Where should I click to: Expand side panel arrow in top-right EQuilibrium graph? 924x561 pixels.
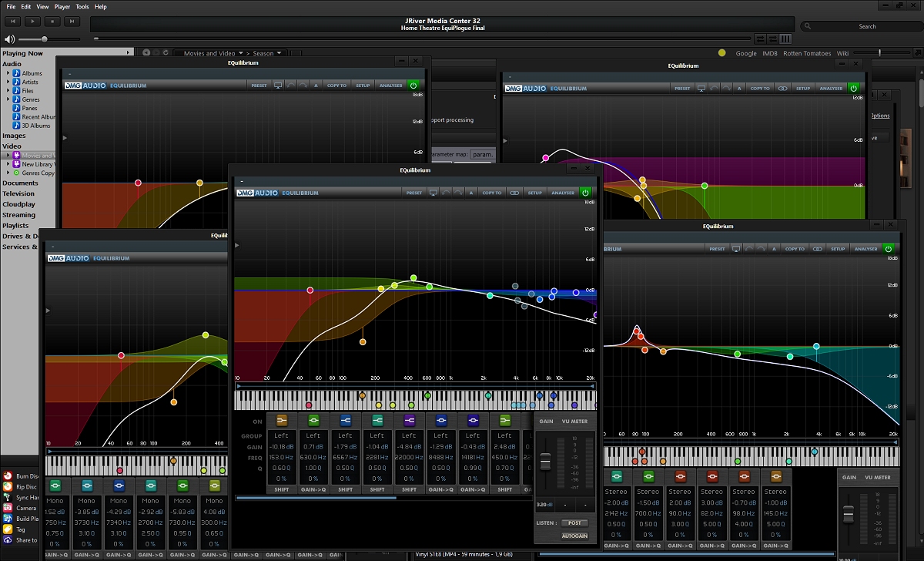click(504, 141)
